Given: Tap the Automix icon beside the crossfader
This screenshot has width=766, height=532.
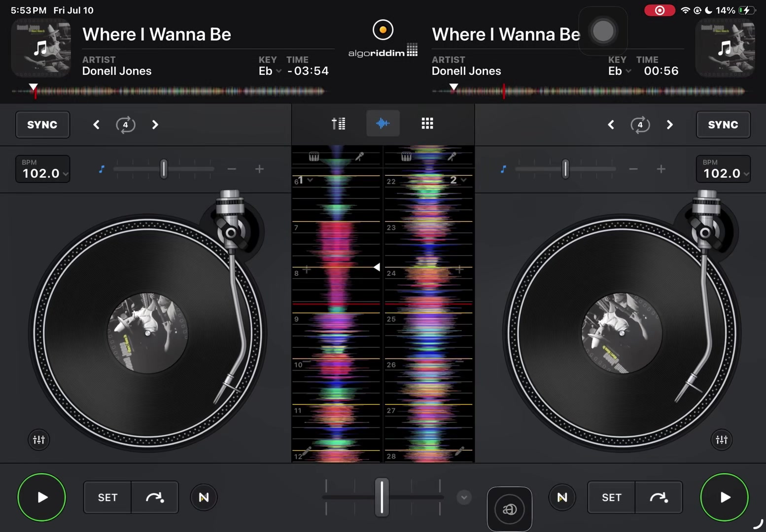Looking at the screenshot, I should pyautogui.click(x=509, y=509).
